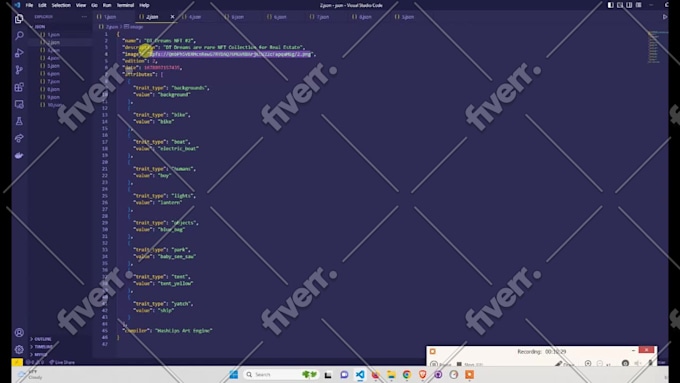Expand the Timeline section
The width and height of the screenshot is (680, 383).
(x=43, y=347)
